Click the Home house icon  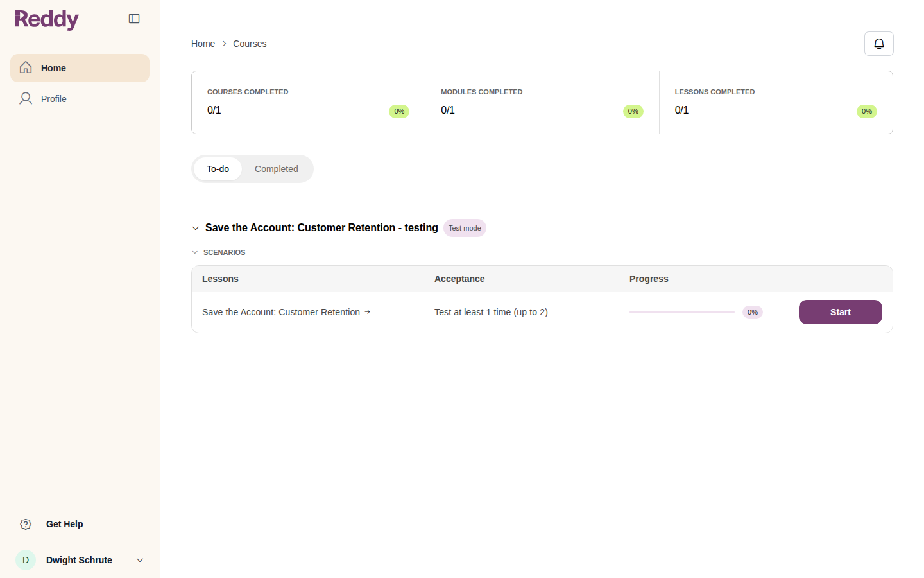point(26,67)
